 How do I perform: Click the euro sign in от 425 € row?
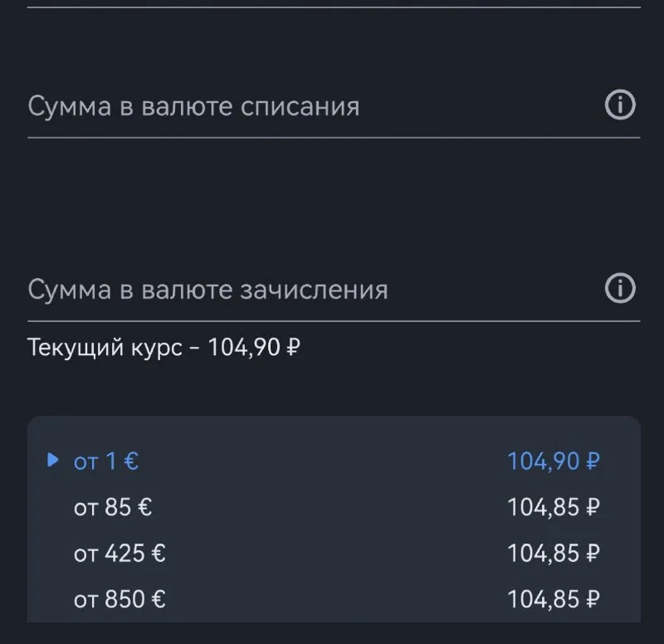pyautogui.click(x=158, y=554)
